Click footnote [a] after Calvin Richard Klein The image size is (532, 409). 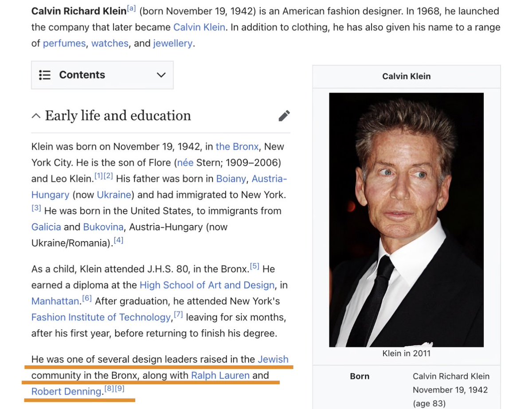131,9
